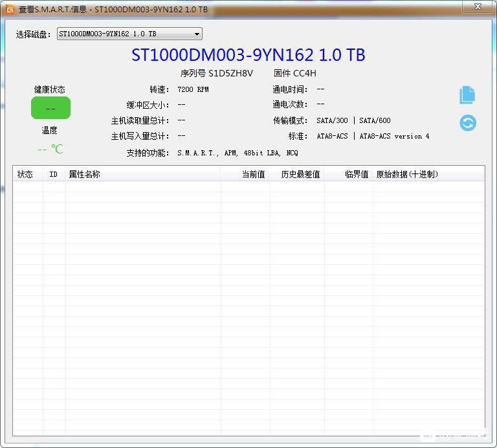Close the S.M.A.R.T. info window
This screenshot has height=448, width=497.
(478, 6)
